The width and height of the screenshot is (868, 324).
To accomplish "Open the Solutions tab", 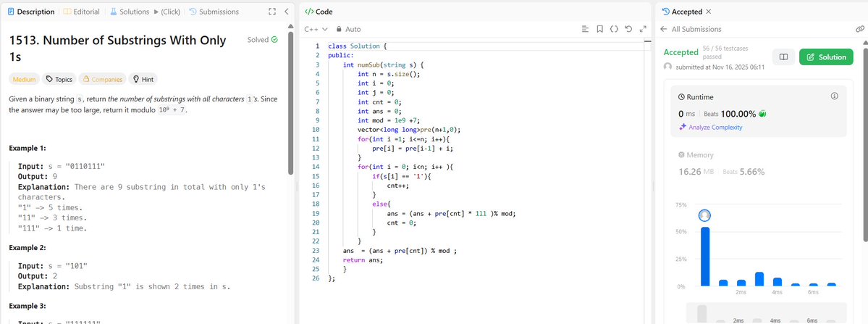I will (x=130, y=12).
